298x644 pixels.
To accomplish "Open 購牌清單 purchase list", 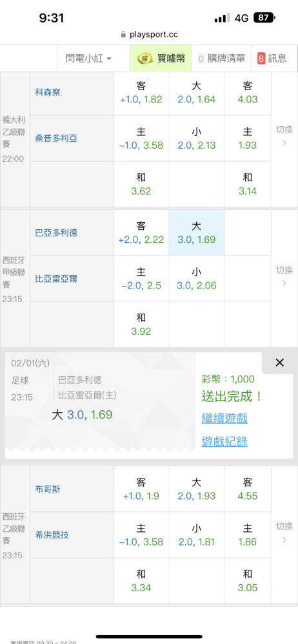I will (221, 59).
